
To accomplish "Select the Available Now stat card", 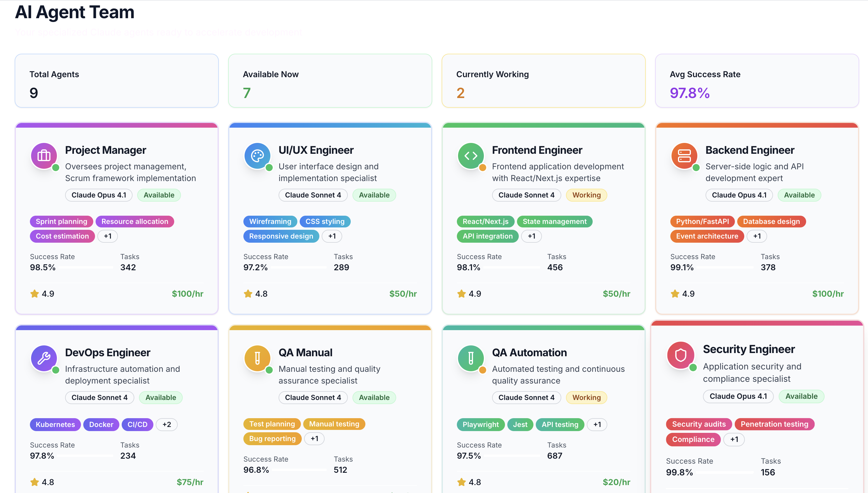I will [330, 81].
